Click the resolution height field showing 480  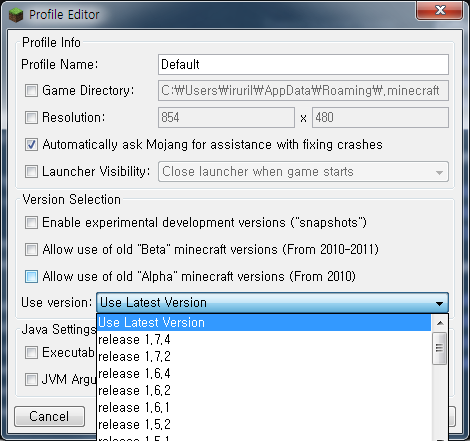[x=380, y=117]
